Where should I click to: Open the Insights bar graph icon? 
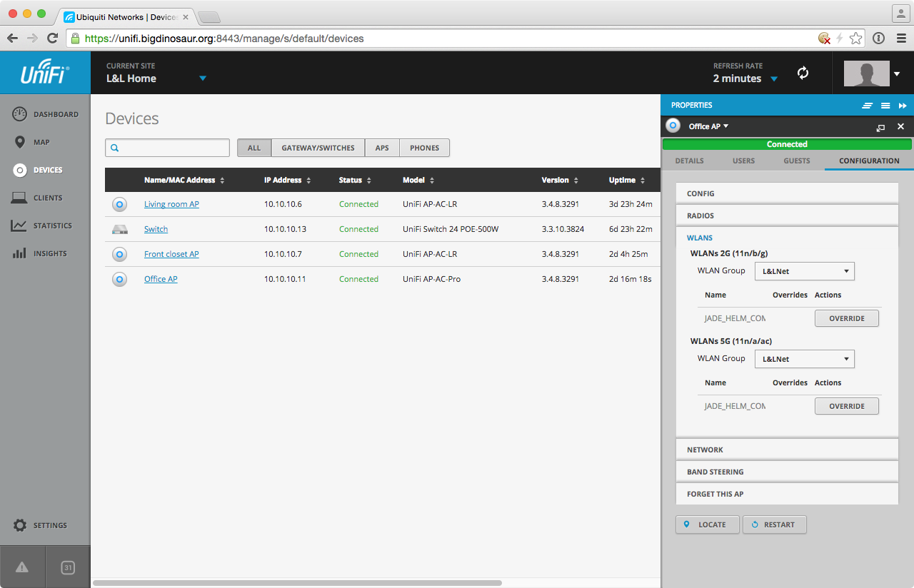pyautogui.click(x=20, y=253)
